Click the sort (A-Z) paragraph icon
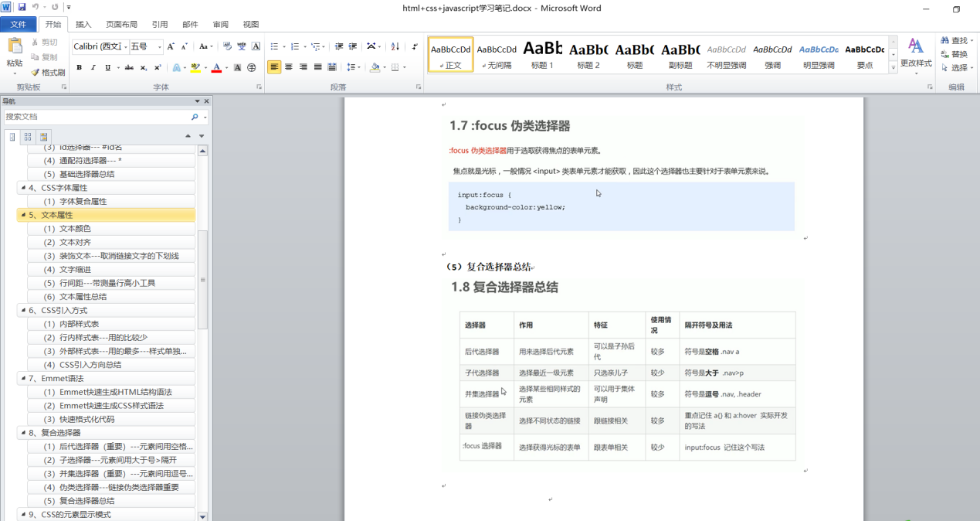980x521 pixels. 394,46
